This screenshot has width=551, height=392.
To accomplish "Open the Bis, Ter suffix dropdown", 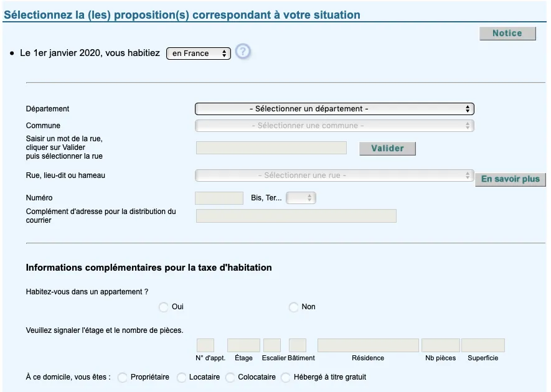I will point(301,198).
